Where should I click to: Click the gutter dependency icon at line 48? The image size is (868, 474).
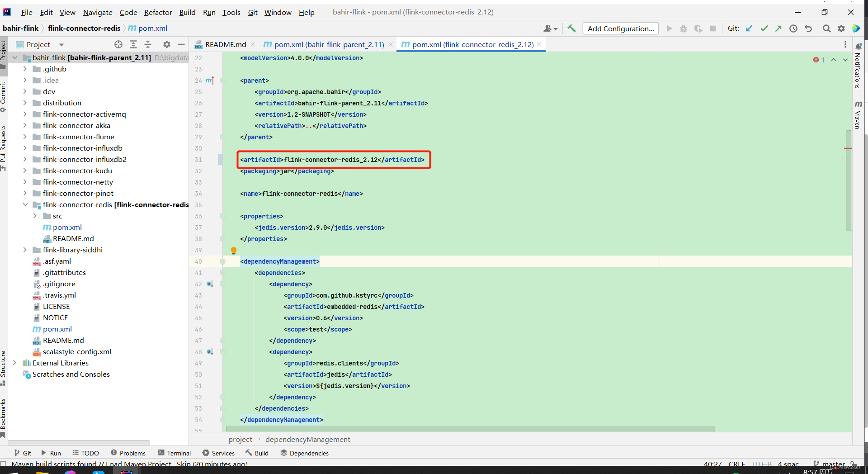click(x=210, y=352)
